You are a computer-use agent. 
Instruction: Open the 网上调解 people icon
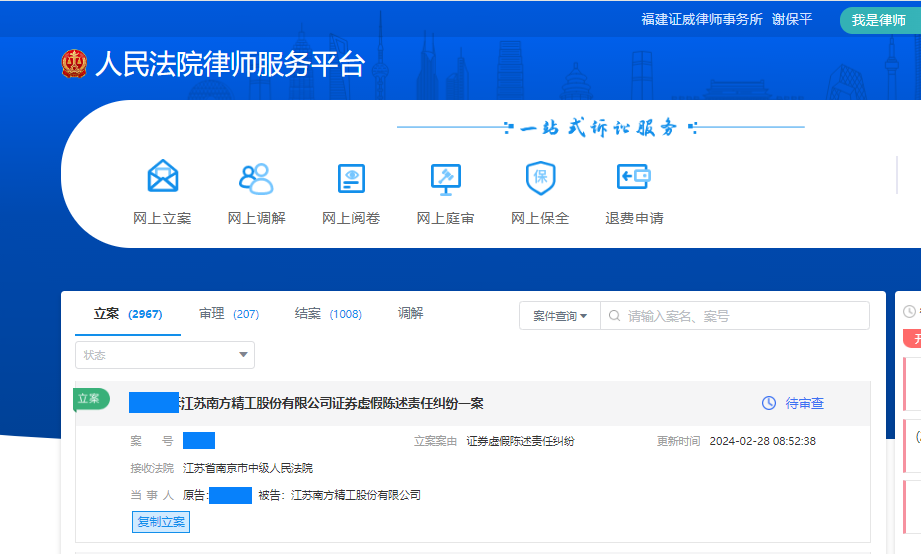point(256,179)
